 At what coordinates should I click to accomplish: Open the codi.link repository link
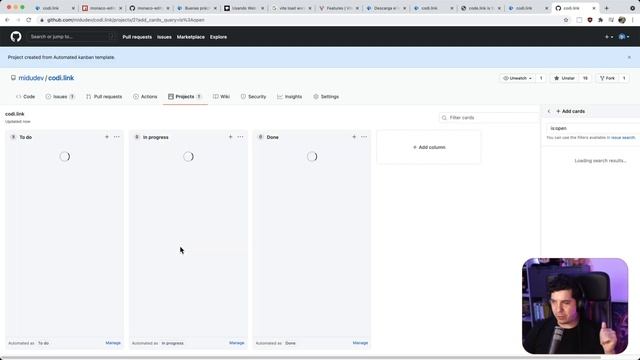pos(61,78)
